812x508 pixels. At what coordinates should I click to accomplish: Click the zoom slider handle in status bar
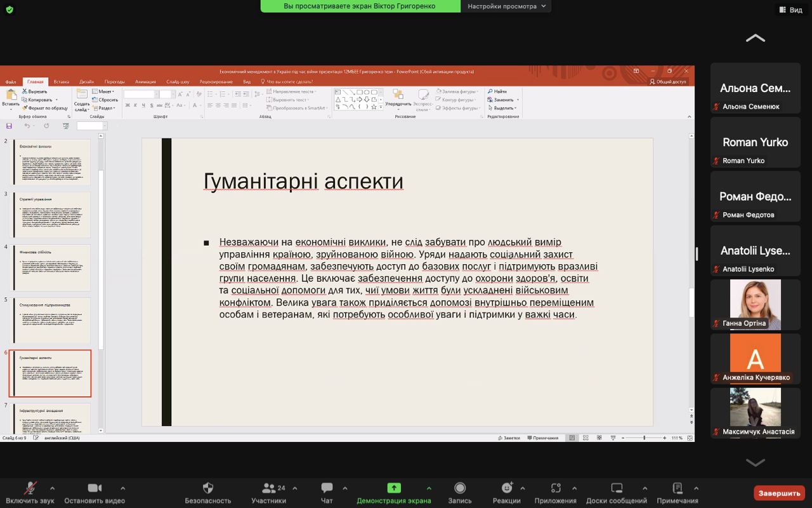pyautogui.click(x=644, y=438)
